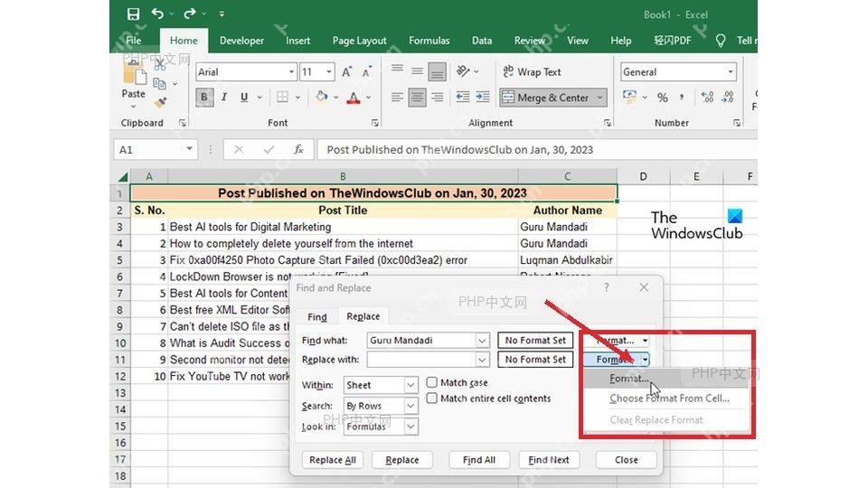Click the Cut scissors icon
868x488 pixels.
[x=159, y=65]
